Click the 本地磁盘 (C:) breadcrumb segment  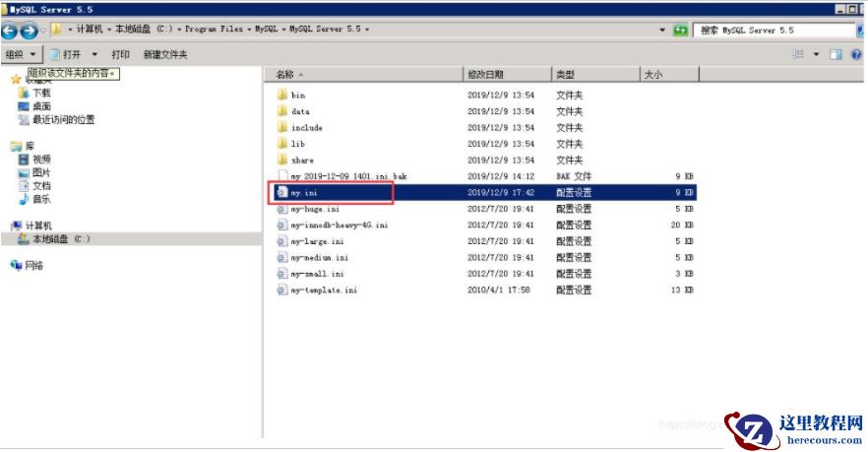pyautogui.click(x=144, y=29)
